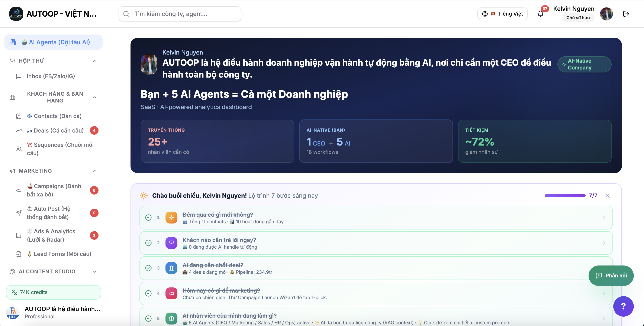Click the green brain icon in step 5
644x326 pixels.
(x=171, y=318)
